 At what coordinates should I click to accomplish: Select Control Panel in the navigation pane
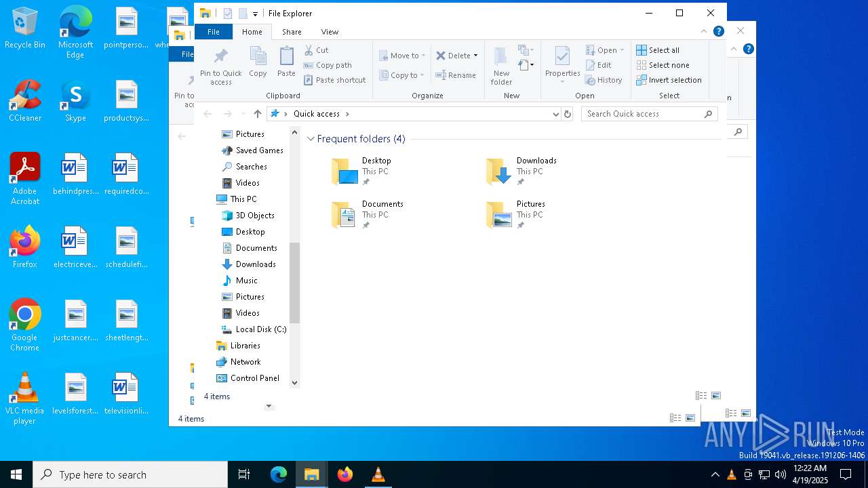(248, 378)
